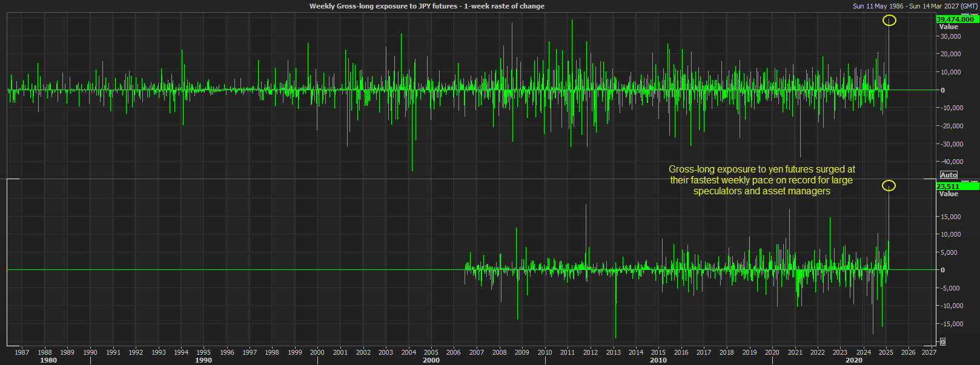Screen dimensions: 980x365
Task: Click the 2000 year label on time axis
Action: click(x=317, y=352)
